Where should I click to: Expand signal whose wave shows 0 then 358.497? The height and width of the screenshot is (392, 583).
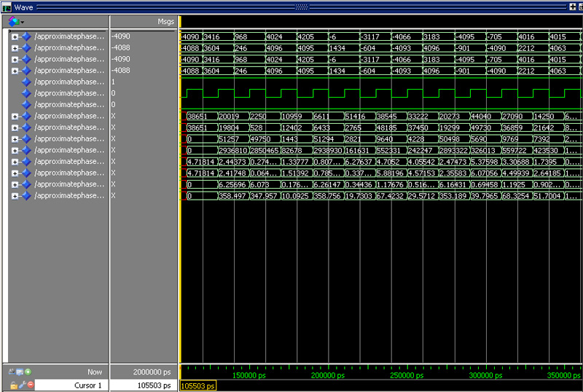tap(15, 195)
